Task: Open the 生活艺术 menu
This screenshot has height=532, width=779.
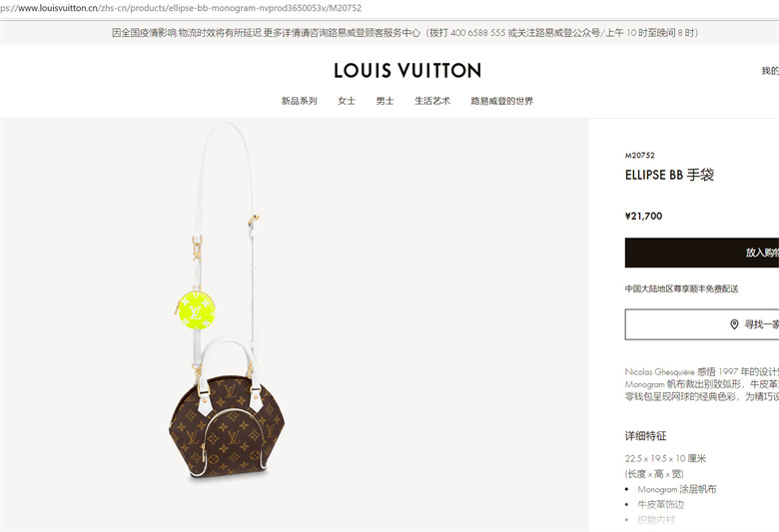Action: 432,101
